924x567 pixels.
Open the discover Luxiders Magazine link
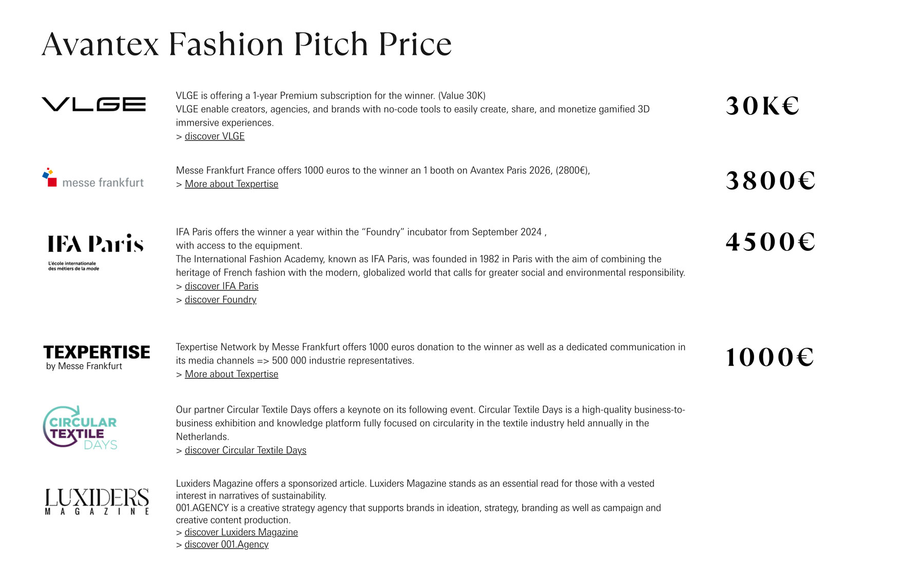click(241, 532)
